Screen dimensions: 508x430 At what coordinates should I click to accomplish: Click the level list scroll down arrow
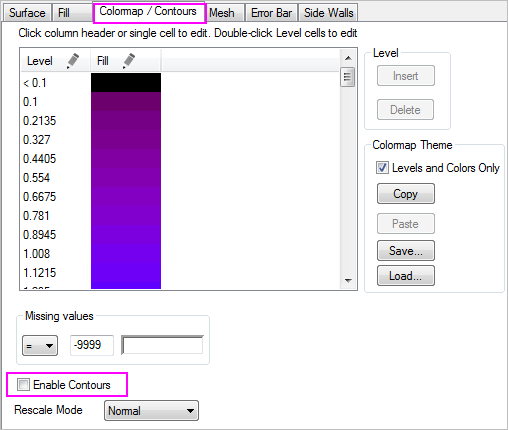point(348,281)
